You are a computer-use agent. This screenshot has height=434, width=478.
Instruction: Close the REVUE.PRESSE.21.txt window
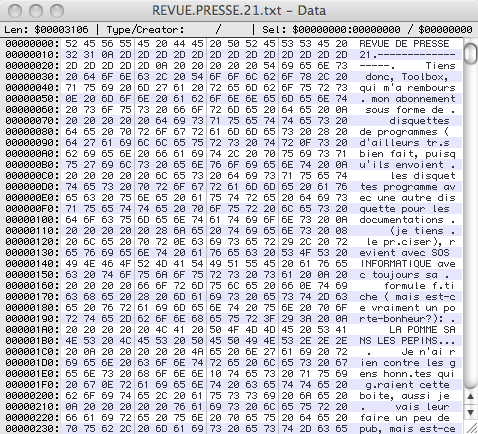15,11
